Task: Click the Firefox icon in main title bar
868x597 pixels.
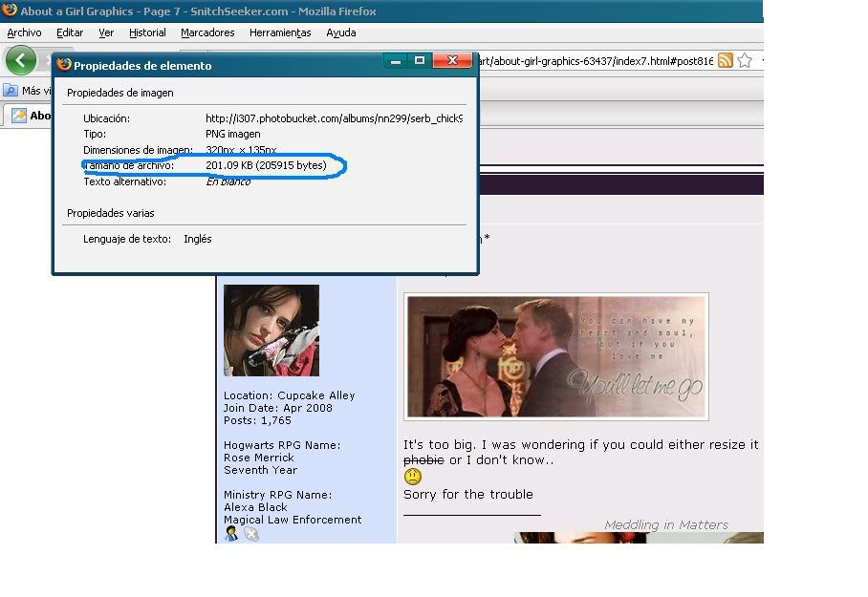Action: point(10,11)
